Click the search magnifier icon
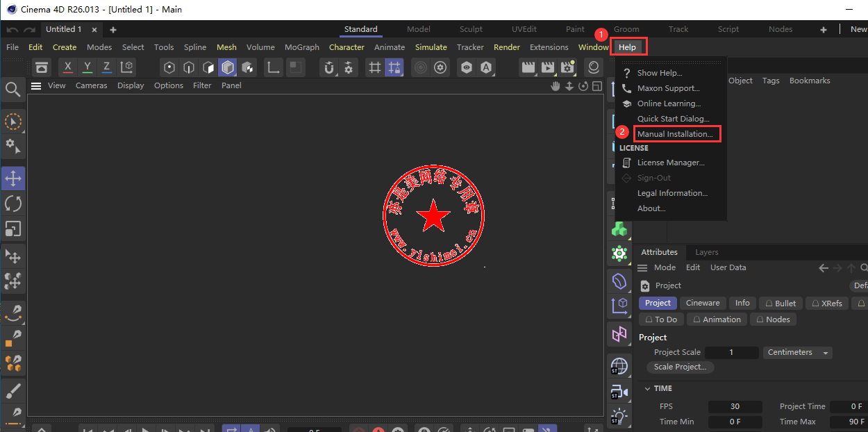The height and width of the screenshot is (432, 868). click(x=12, y=90)
